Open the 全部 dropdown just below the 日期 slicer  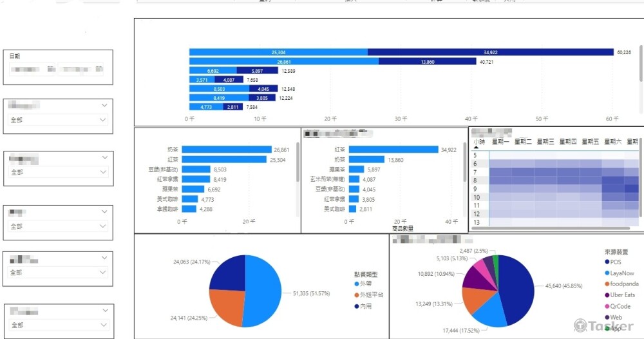coord(58,120)
